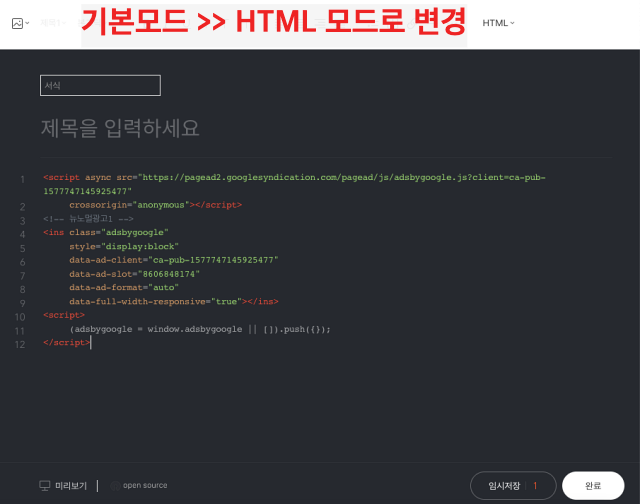Focus the 서식 input box

pos(100,85)
